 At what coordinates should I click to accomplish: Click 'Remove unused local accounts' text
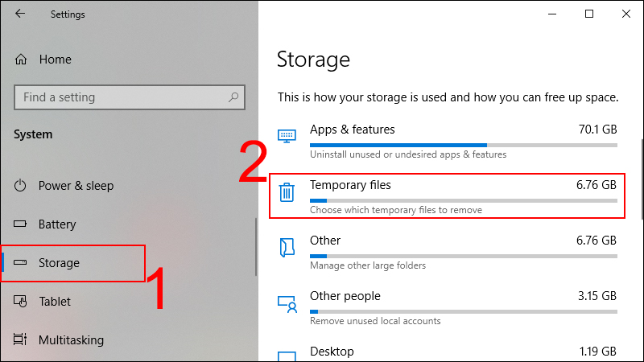375,321
